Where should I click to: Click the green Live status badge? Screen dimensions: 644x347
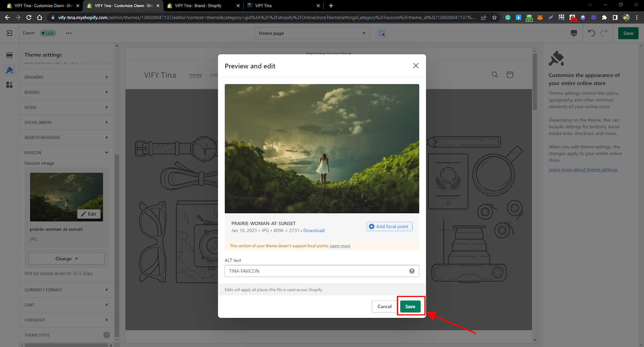point(48,33)
